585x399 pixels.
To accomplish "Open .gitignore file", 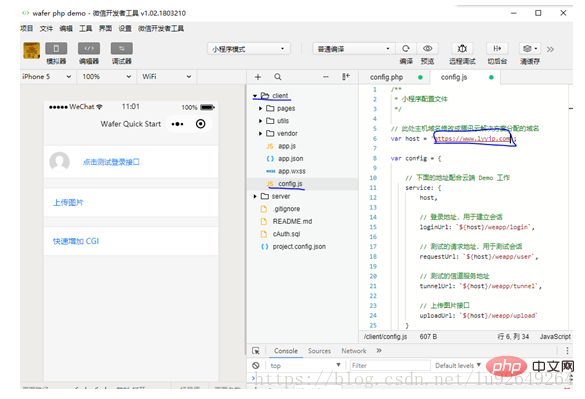I will [x=286, y=209].
